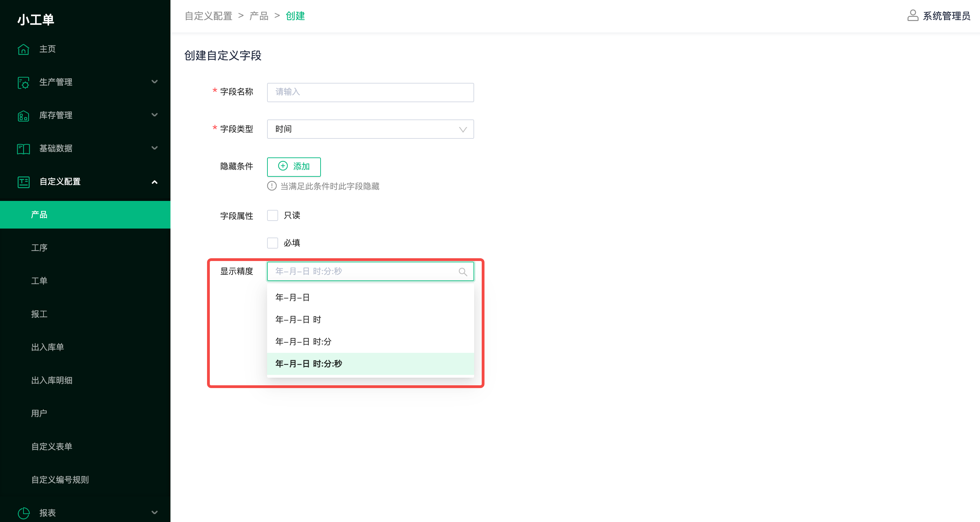Open 产品 in the sidebar submenu
This screenshot has height=522, width=980.
point(85,215)
